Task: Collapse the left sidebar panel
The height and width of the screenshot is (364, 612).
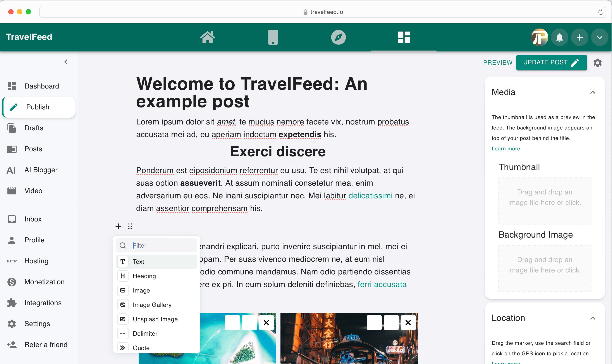Action: tap(66, 62)
